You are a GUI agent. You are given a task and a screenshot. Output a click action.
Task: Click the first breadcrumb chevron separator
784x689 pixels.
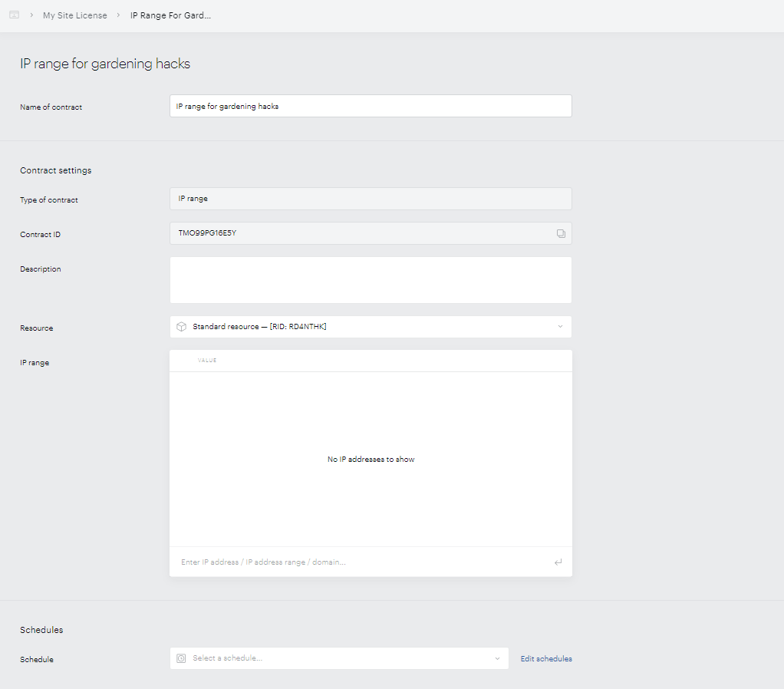click(31, 15)
